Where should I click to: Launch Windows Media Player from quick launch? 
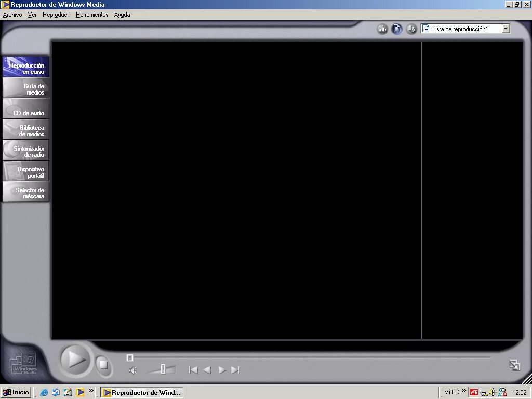(x=80, y=393)
